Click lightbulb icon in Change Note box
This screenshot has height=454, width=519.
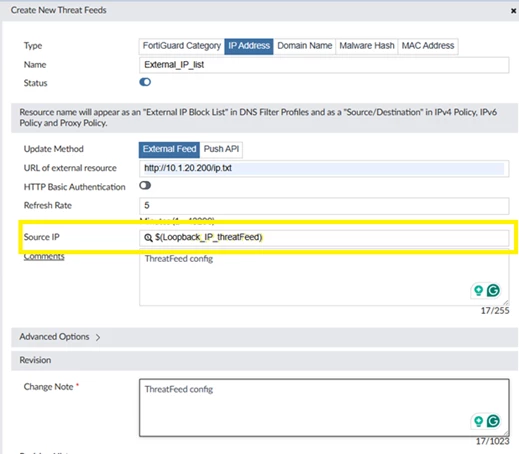[479, 421]
